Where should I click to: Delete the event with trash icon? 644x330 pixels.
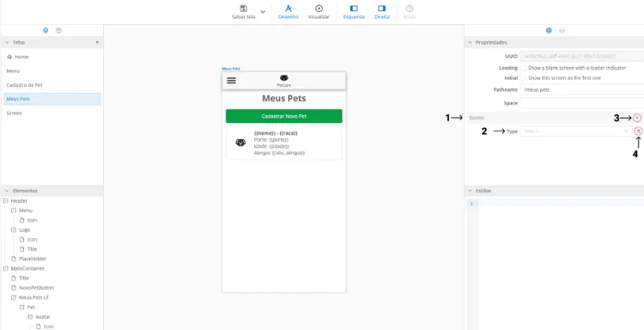[638, 131]
